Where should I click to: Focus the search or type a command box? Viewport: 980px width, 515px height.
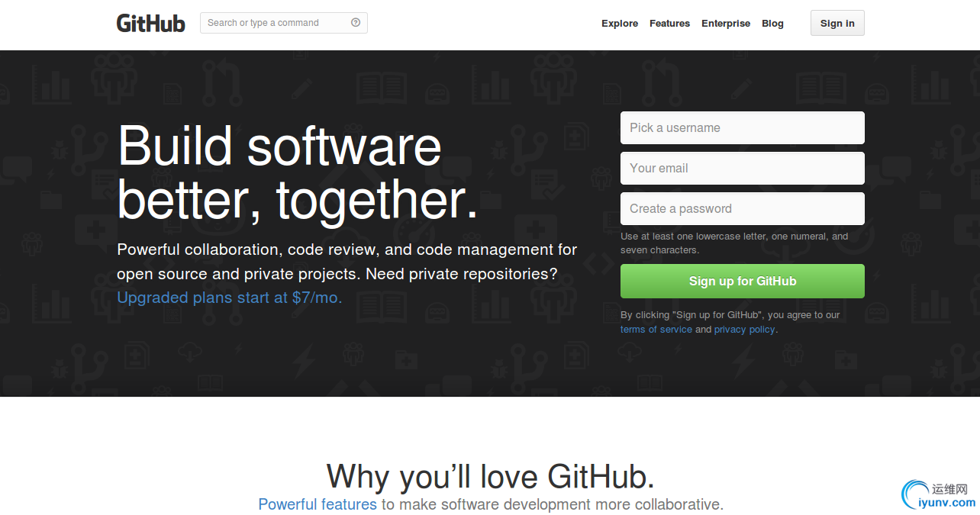[284, 23]
